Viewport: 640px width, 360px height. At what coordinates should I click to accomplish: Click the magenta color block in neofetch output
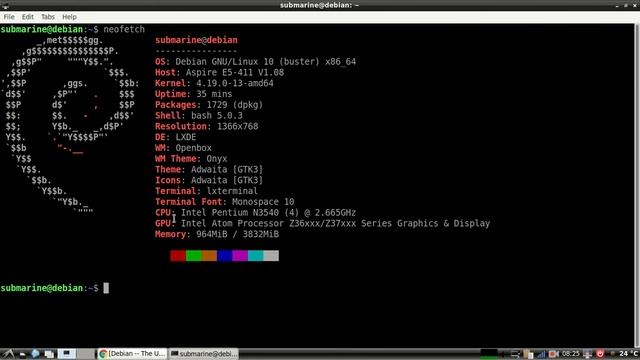(x=240, y=256)
